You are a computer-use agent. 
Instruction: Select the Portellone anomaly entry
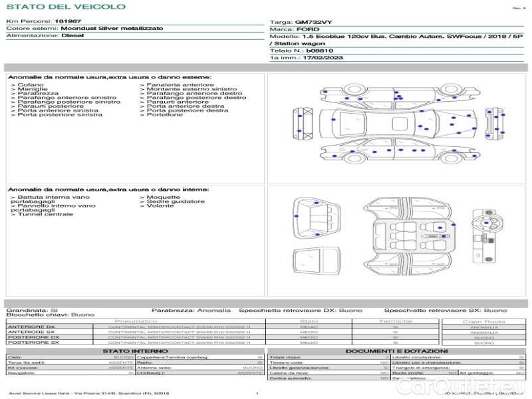click(x=164, y=115)
